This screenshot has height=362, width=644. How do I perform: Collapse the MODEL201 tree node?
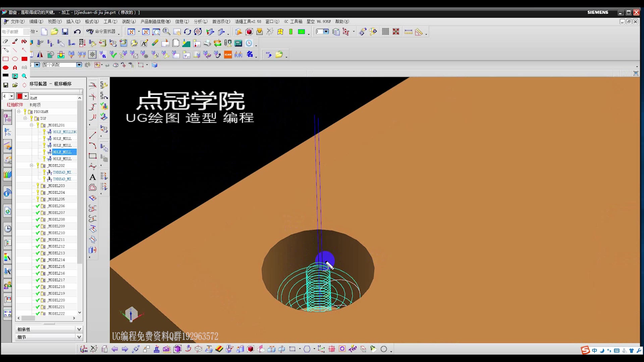pyautogui.click(x=32, y=125)
